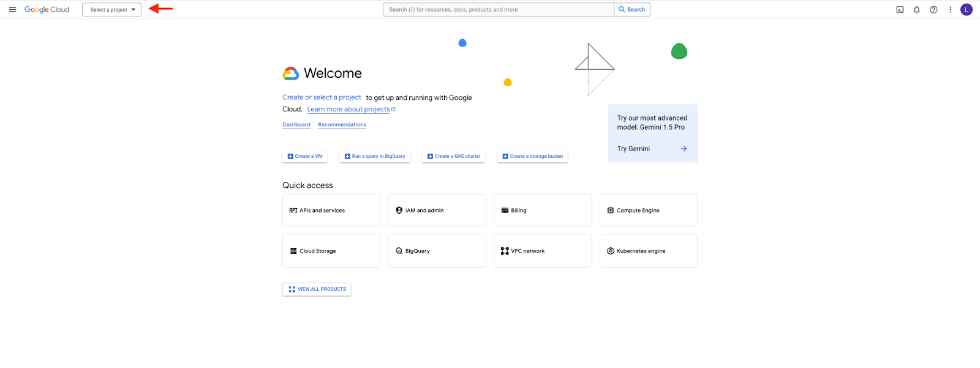Open the help question mark icon
980x368 pixels.
click(x=933, y=10)
